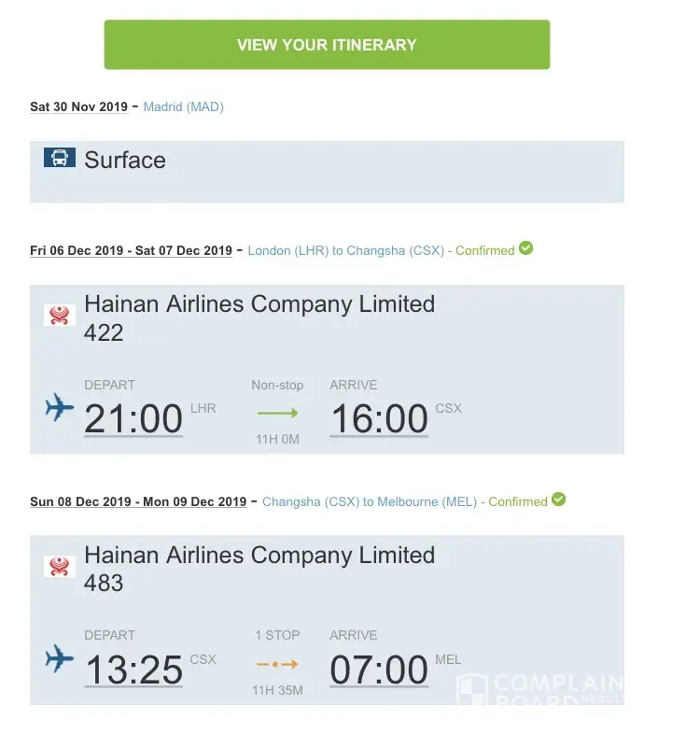Click the airplane icon beside 21:00 departure

pos(60,408)
